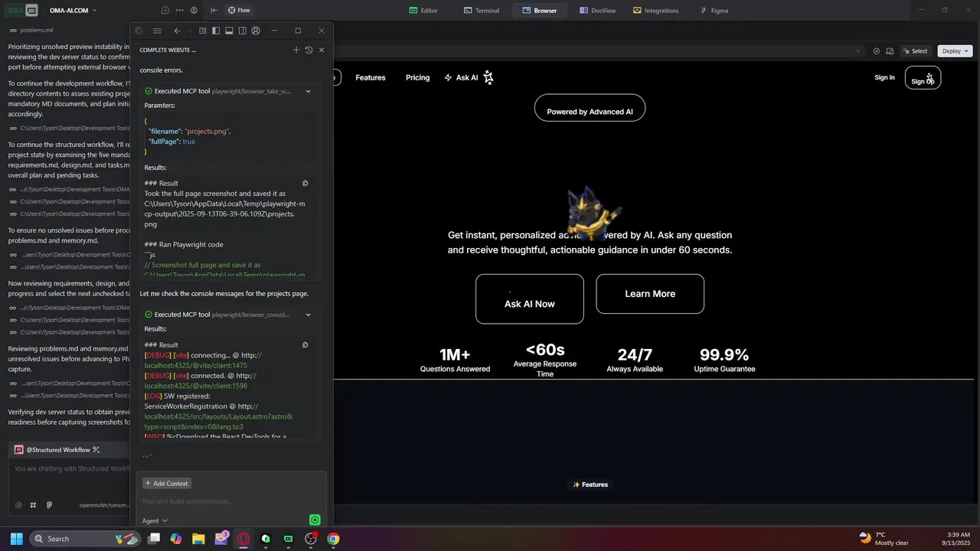Click the # hashtag icon in left chat
This screenshot has height=551, width=980.
[33, 505]
